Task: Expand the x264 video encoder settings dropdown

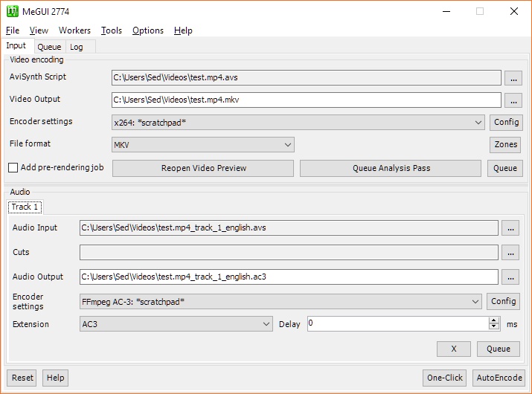Action: (478, 123)
